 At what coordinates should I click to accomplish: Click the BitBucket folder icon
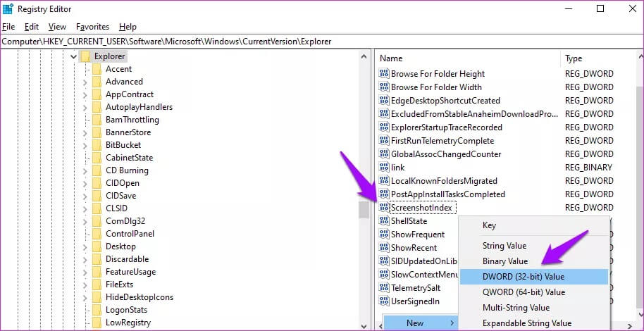tap(97, 145)
